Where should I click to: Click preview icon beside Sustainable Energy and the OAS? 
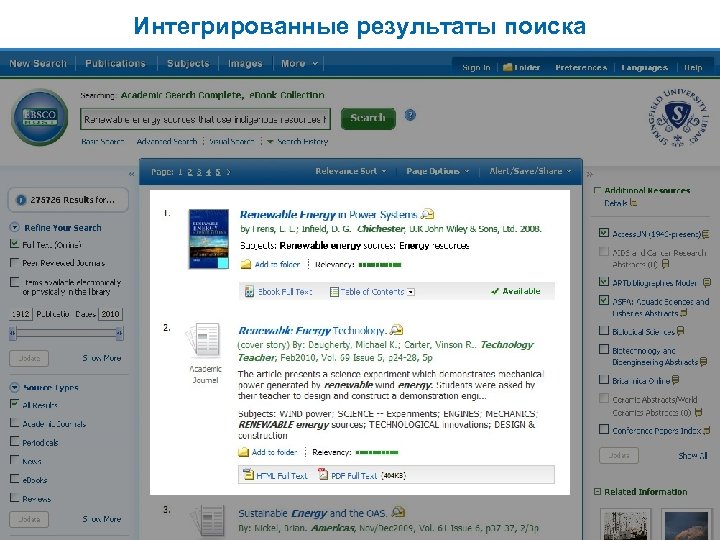tap(398, 512)
